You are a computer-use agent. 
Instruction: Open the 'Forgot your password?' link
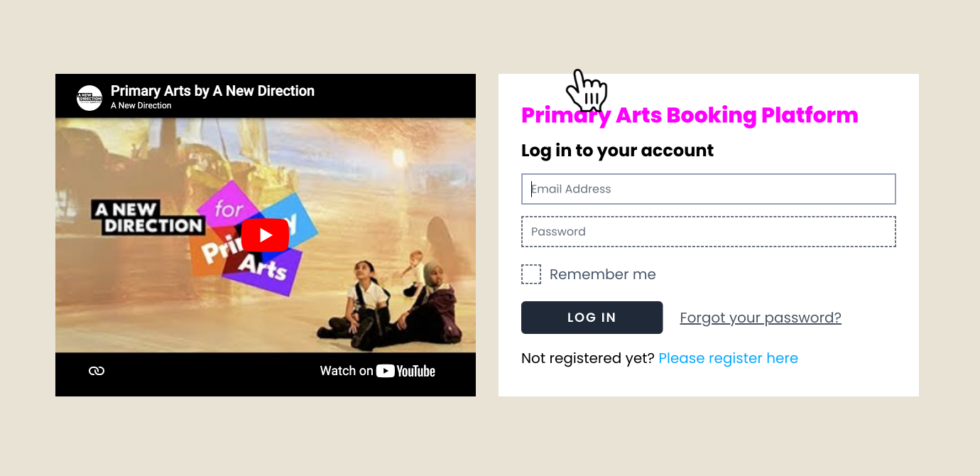click(x=760, y=318)
